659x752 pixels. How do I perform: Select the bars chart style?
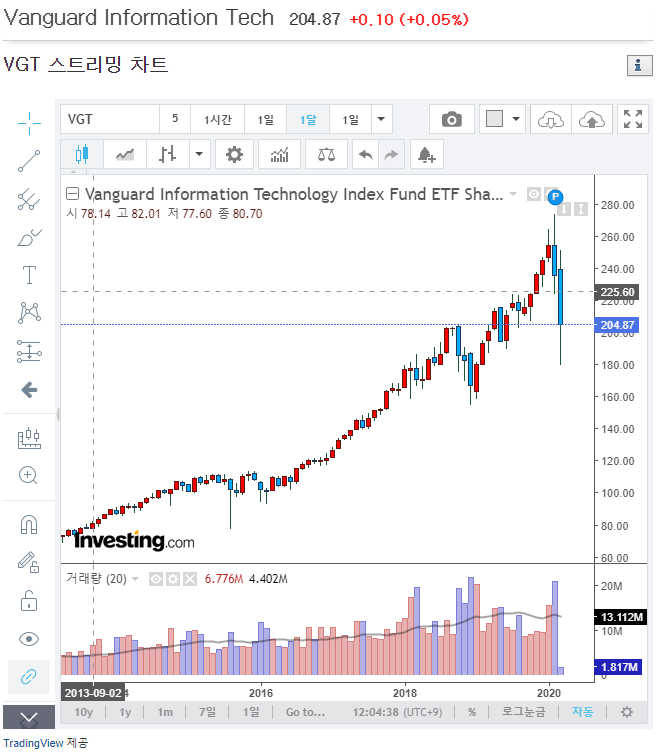[x=167, y=154]
